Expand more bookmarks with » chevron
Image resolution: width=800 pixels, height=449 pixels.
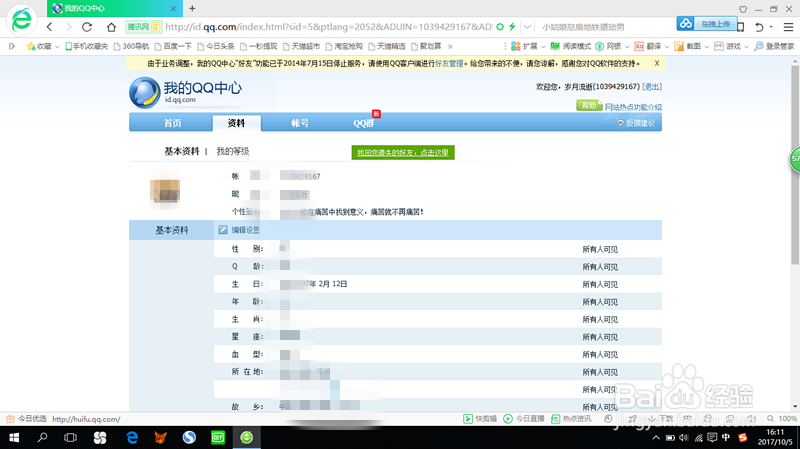click(450, 46)
